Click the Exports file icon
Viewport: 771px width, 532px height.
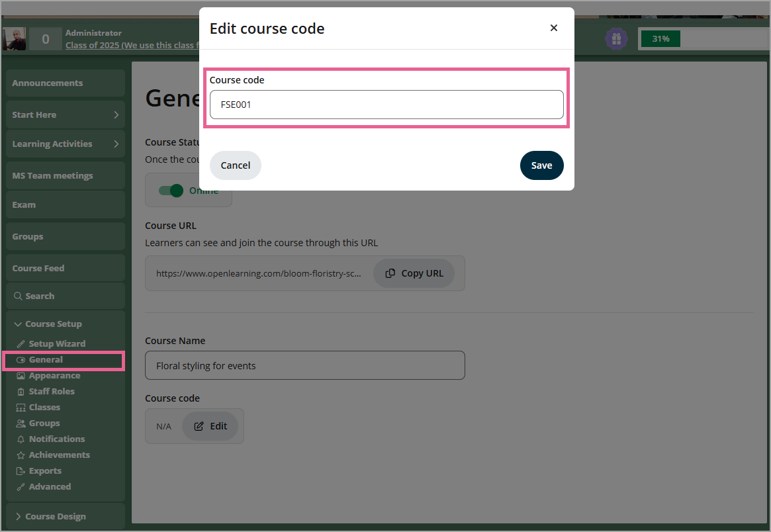pyautogui.click(x=21, y=471)
